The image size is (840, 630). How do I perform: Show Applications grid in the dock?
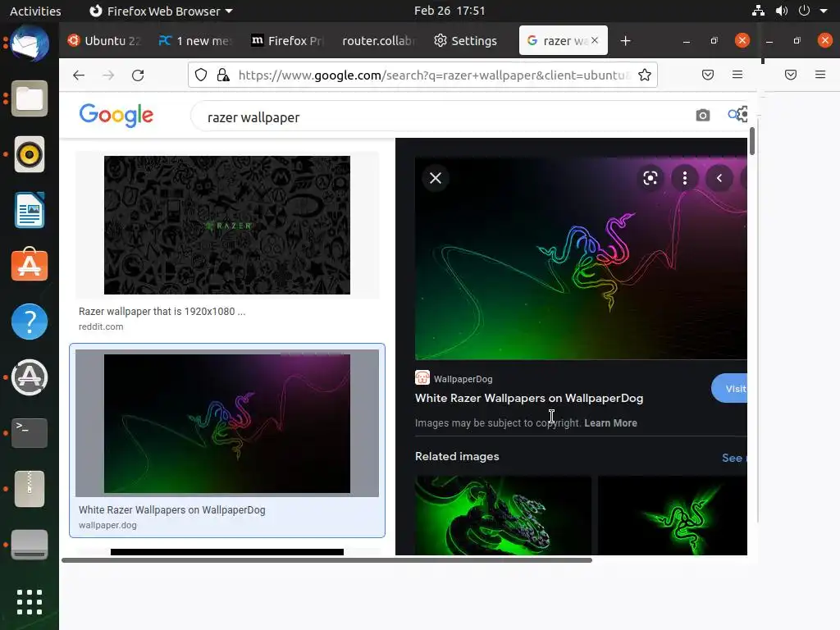[x=30, y=602]
